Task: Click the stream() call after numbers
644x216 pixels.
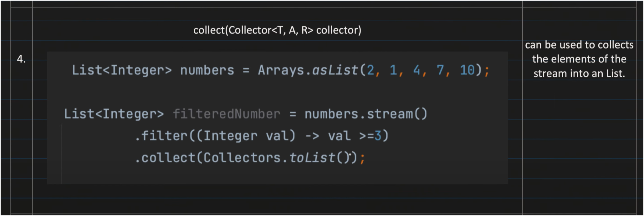Action: click(x=397, y=114)
